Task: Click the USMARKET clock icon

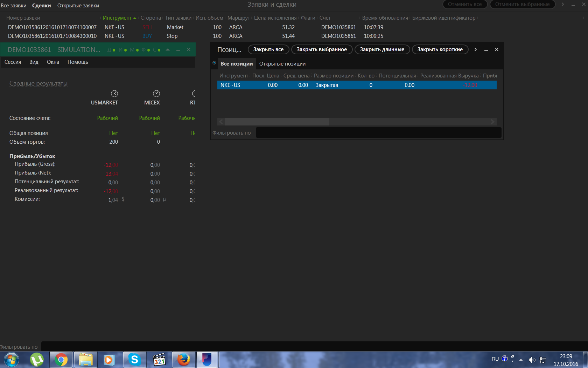Action: 114,94
